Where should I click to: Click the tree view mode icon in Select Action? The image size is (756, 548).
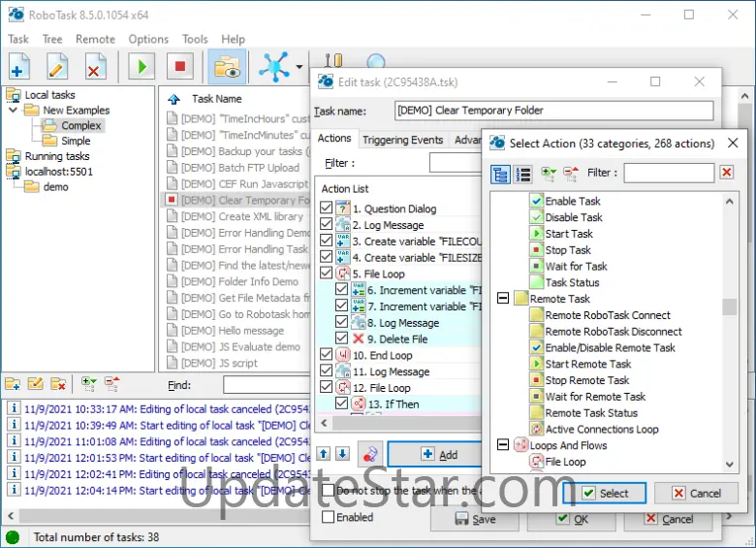500,174
